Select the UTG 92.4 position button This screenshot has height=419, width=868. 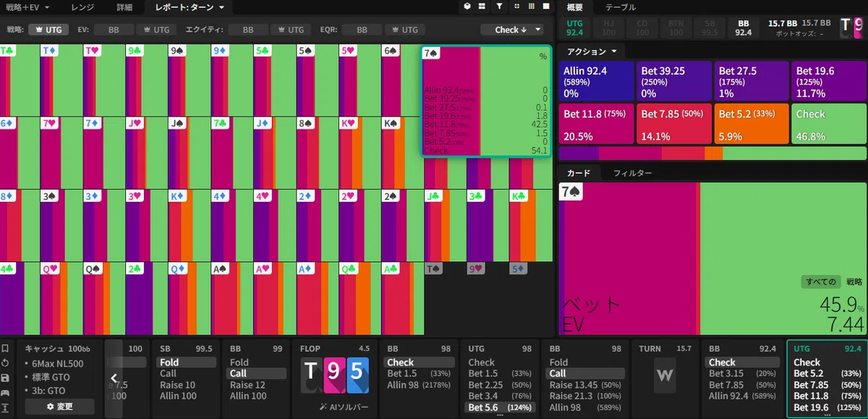[574, 27]
